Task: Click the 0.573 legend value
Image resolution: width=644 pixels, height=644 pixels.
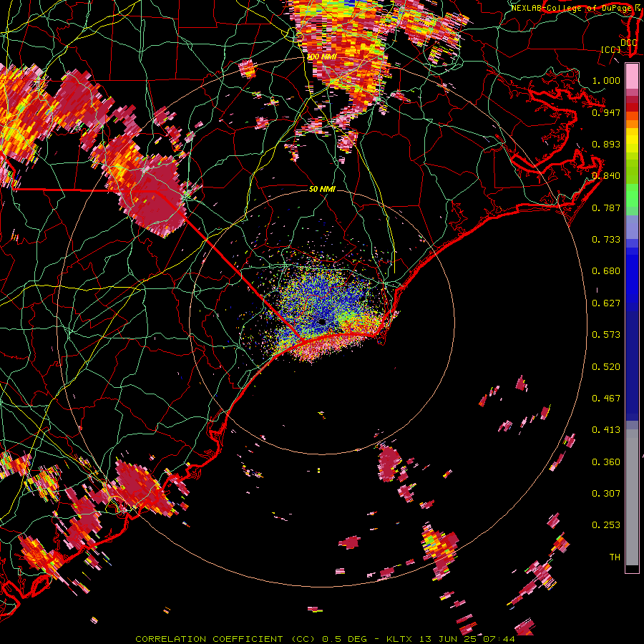Action: tap(606, 335)
